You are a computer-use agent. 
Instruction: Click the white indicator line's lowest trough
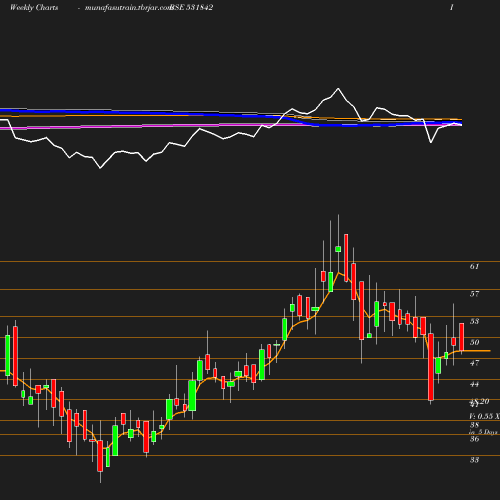coord(100,168)
